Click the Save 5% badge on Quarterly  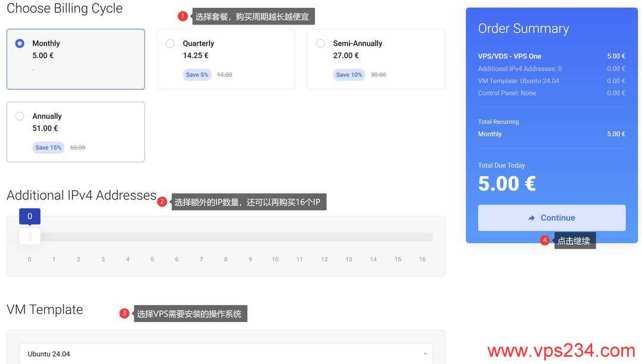197,74
